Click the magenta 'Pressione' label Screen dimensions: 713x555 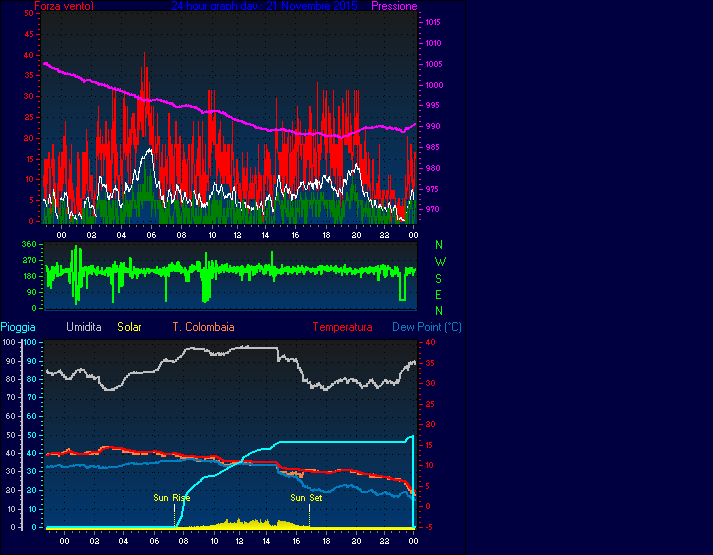click(x=394, y=6)
